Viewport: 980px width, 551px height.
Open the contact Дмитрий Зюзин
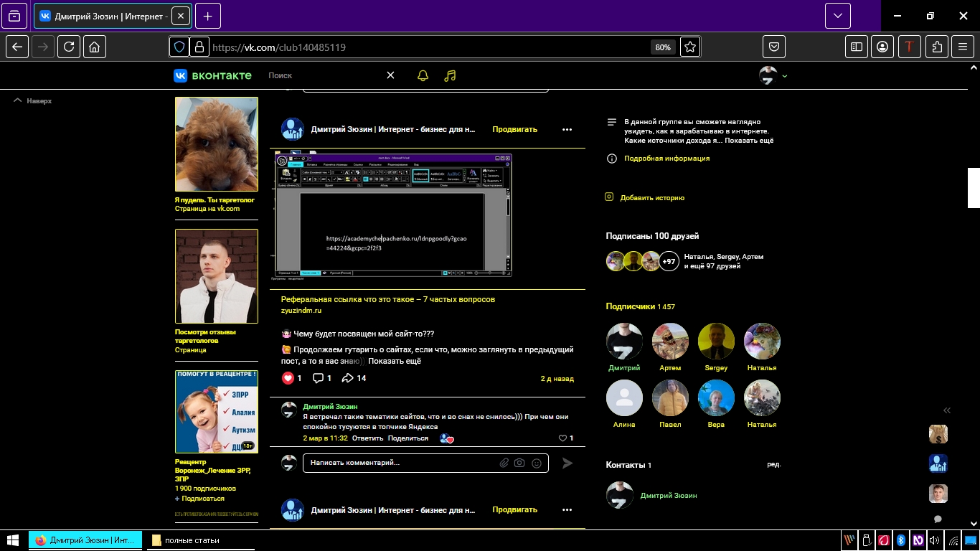pyautogui.click(x=669, y=496)
